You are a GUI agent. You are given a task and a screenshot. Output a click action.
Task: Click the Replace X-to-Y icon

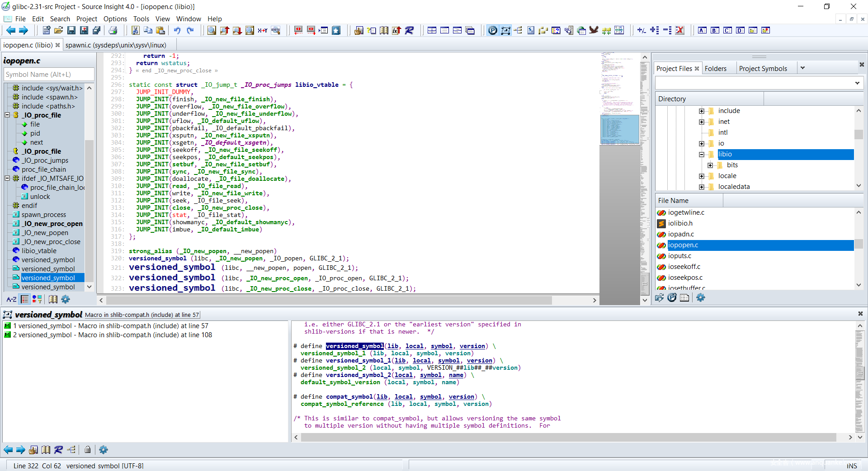pos(263,30)
